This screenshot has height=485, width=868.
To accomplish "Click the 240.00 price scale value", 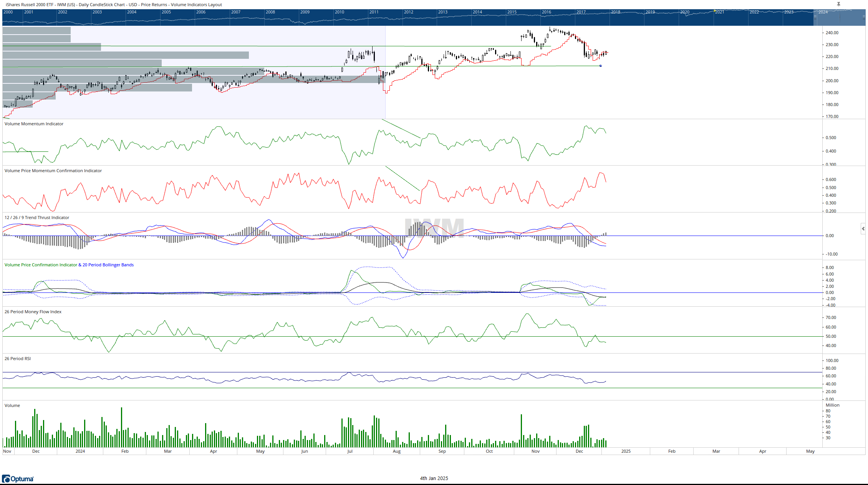I will pos(832,33).
